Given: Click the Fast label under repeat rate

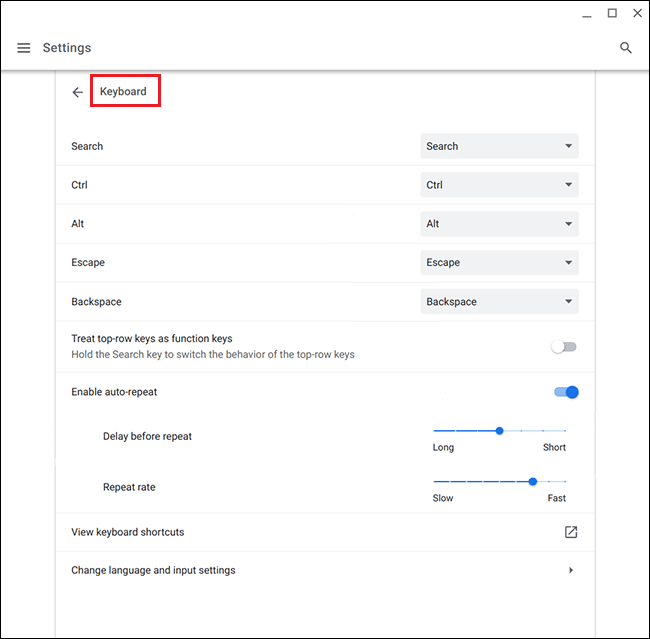Looking at the screenshot, I should click(x=556, y=498).
